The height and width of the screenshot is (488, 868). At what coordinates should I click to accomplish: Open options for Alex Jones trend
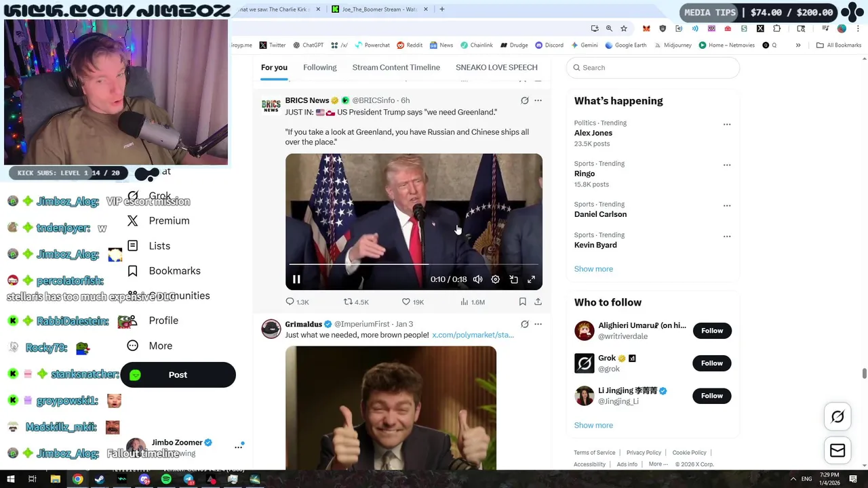point(727,125)
